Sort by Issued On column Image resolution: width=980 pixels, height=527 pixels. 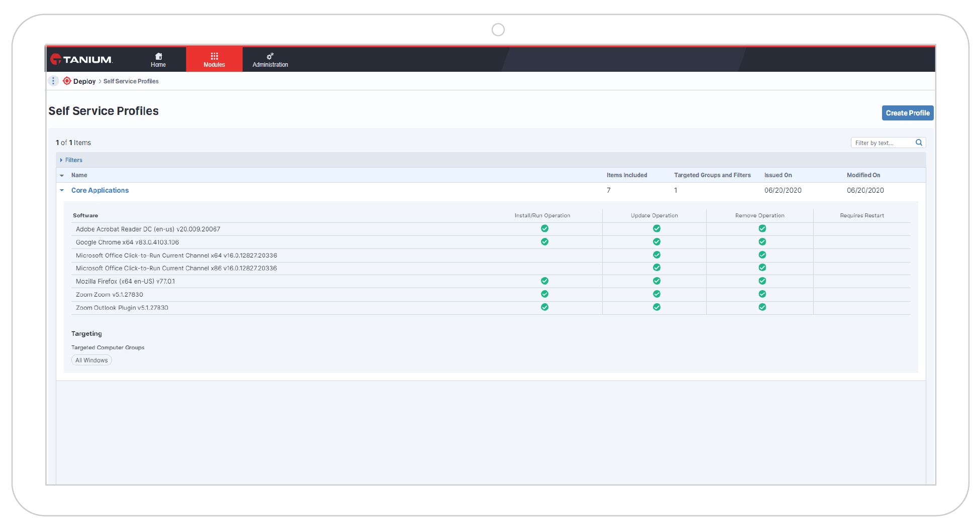click(778, 175)
